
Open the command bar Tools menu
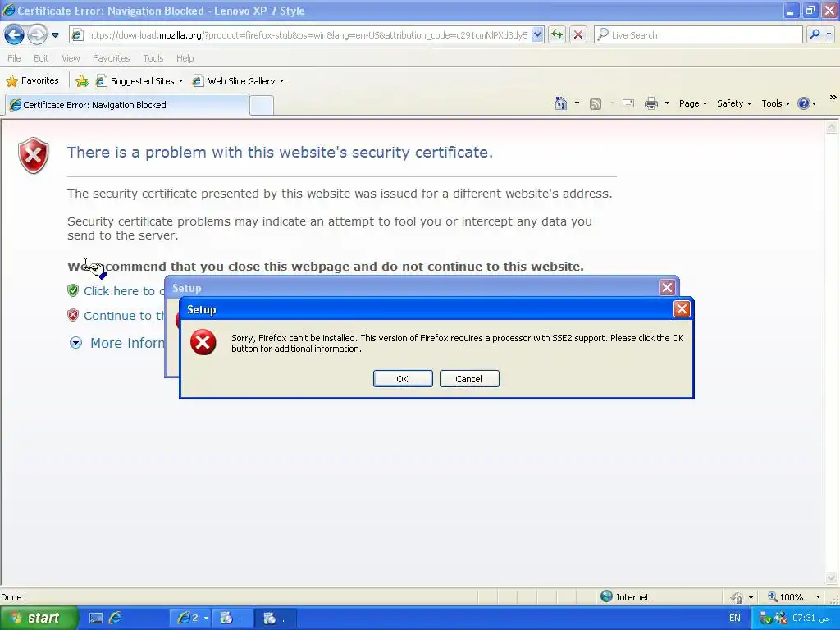(x=775, y=103)
